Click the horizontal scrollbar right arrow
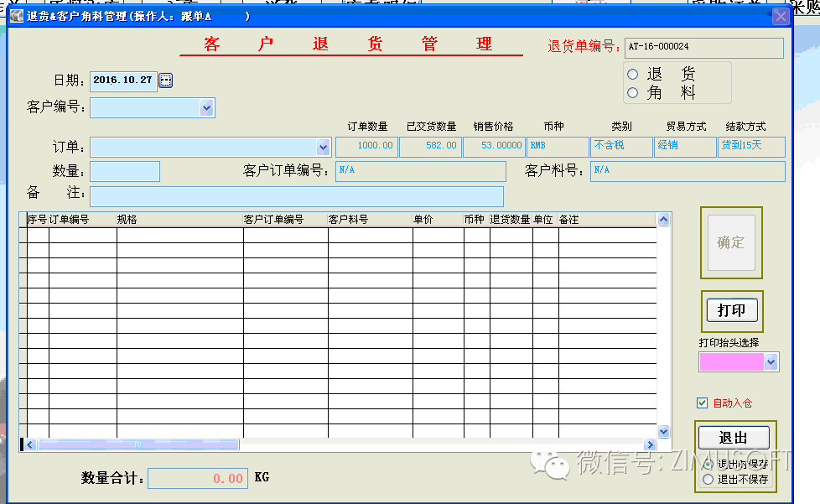The height and width of the screenshot is (504, 820). coord(649,444)
